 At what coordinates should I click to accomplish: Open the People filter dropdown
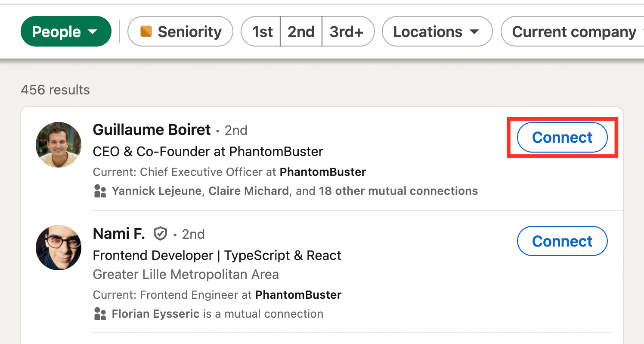[66, 31]
